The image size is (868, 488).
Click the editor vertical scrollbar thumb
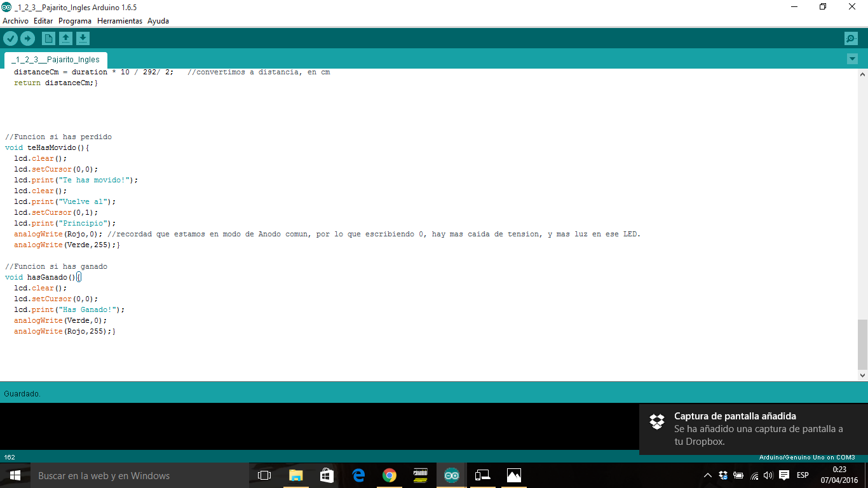(862, 344)
